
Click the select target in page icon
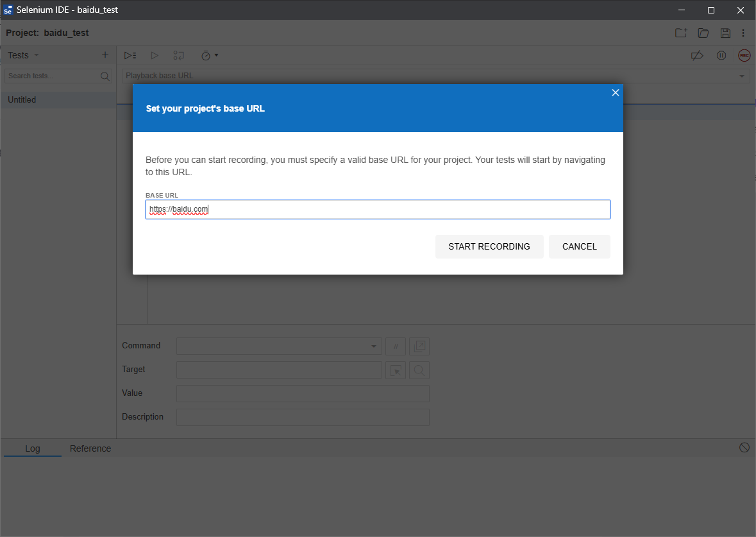tap(396, 370)
